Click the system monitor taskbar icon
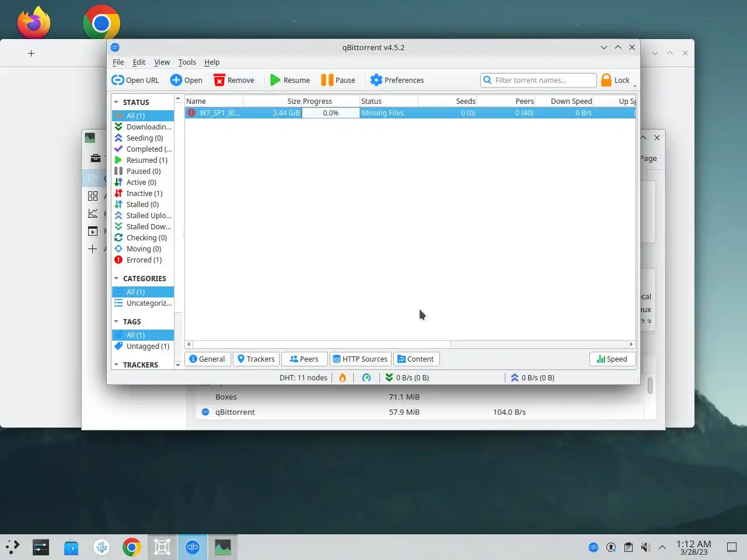The image size is (747, 560). tap(223, 547)
